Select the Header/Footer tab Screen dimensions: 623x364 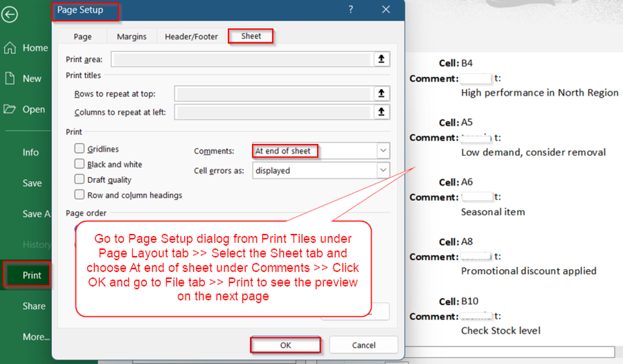click(x=191, y=36)
